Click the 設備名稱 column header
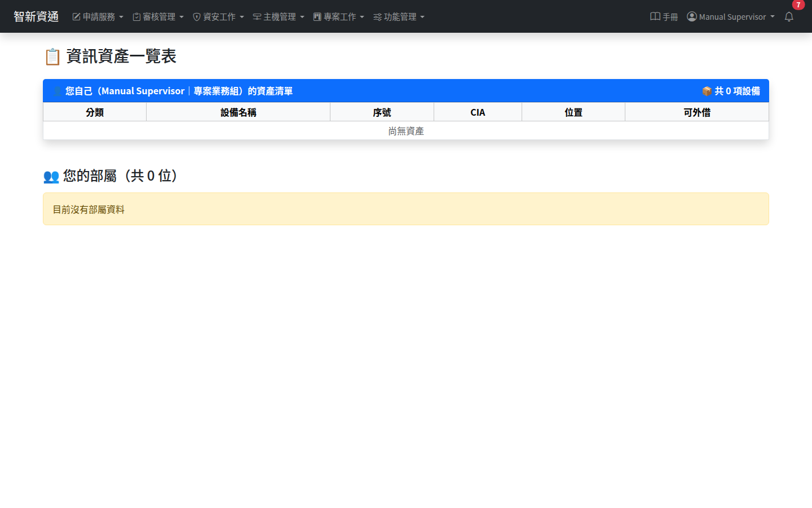Screen dimensions: 812x508 pos(239,112)
